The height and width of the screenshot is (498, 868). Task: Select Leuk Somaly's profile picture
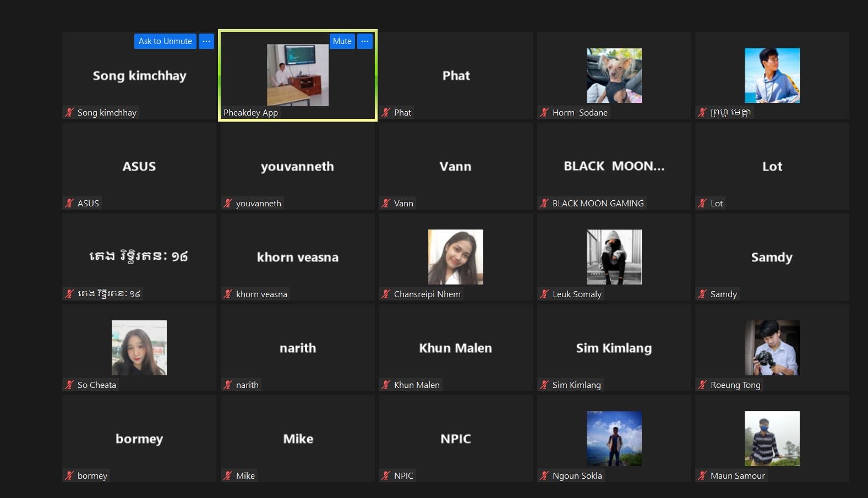[x=614, y=257]
